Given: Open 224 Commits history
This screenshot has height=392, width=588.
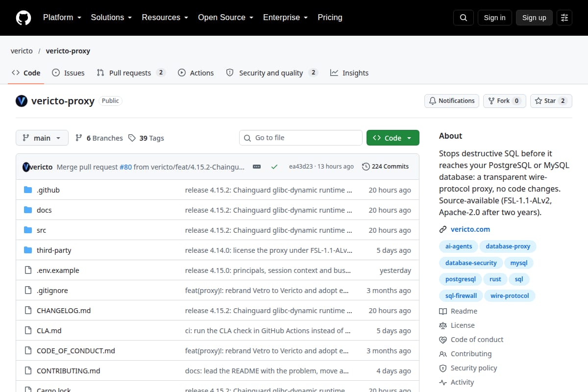Looking at the screenshot, I should click(x=385, y=167).
